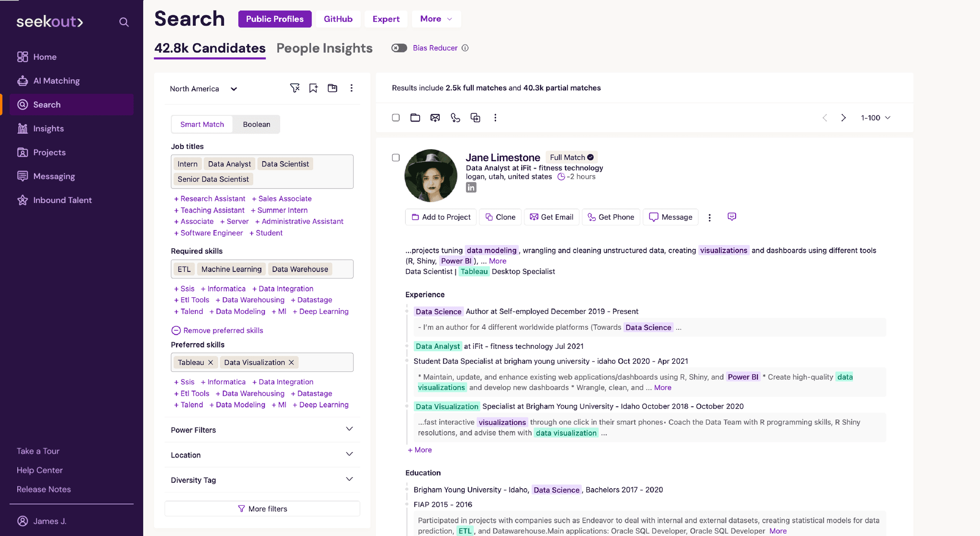
Task: Select Jane Limestone's profile checkbox
Action: [396, 157]
